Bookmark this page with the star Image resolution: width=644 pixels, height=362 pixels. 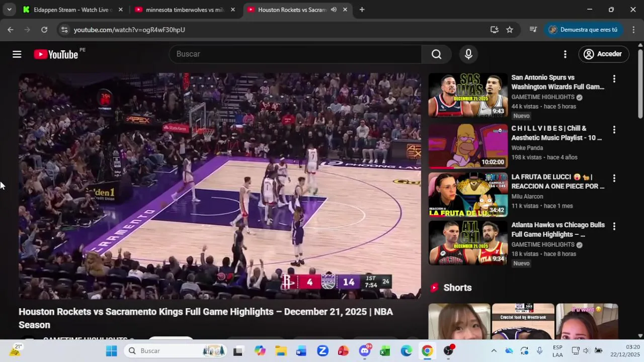(510, 30)
